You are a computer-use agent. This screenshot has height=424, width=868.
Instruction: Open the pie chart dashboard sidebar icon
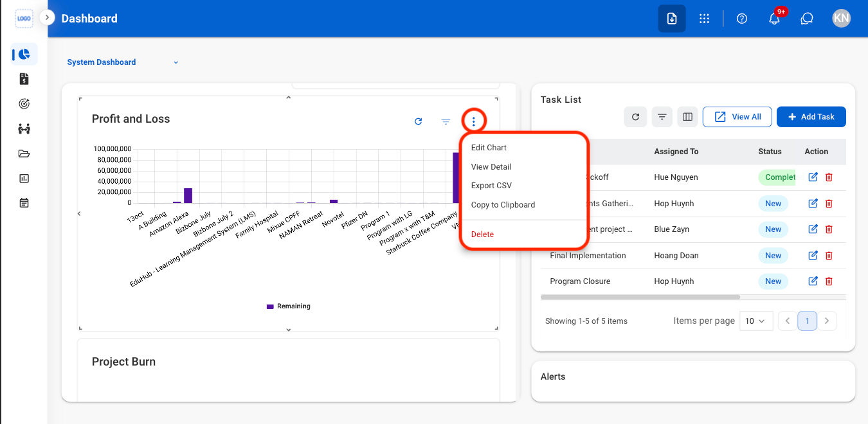pyautogui.click(x=24, y=55)
